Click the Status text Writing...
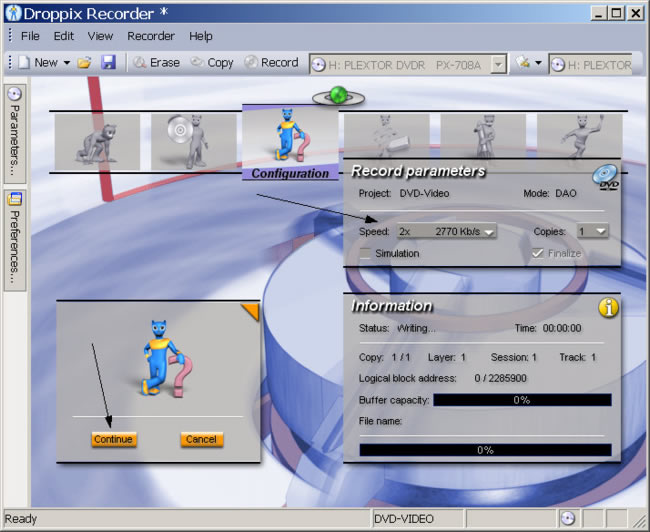 pyautogui.click(x=416, y=328)
